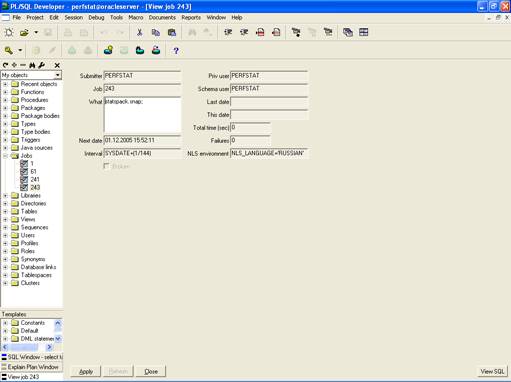Click the Close button at the bottom

[x=151, y=371]
